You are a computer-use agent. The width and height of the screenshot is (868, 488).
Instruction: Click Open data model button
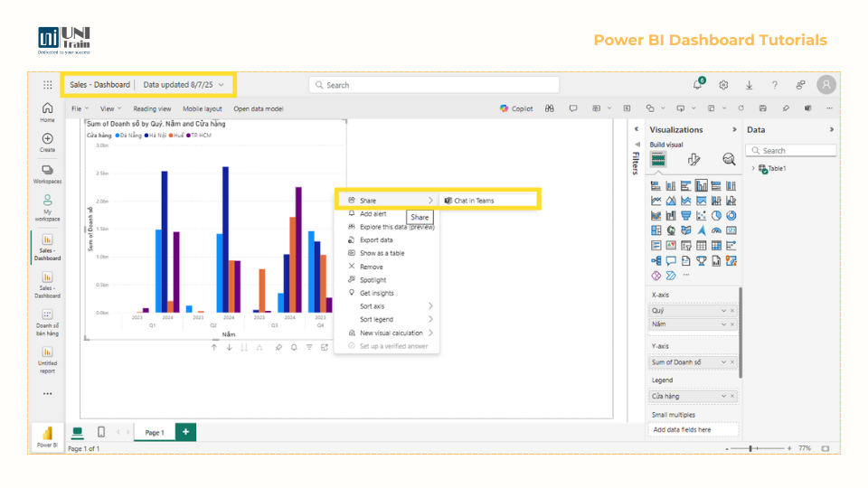[258, 108]
